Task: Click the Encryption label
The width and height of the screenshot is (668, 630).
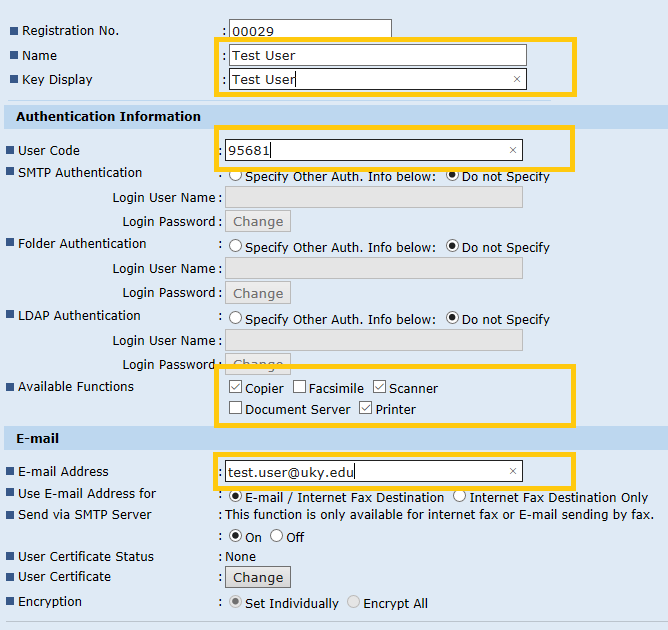Action: 50,601
